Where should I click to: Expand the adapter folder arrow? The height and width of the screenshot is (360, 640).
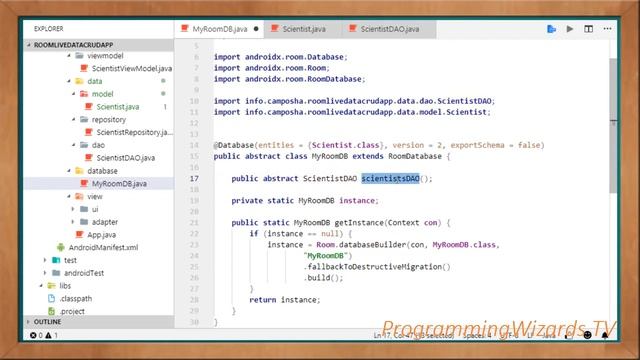tap(73, 222)
